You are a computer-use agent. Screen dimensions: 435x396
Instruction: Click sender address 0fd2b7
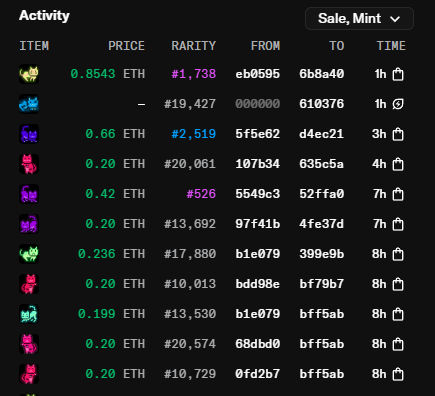click(x=258, y=374)
